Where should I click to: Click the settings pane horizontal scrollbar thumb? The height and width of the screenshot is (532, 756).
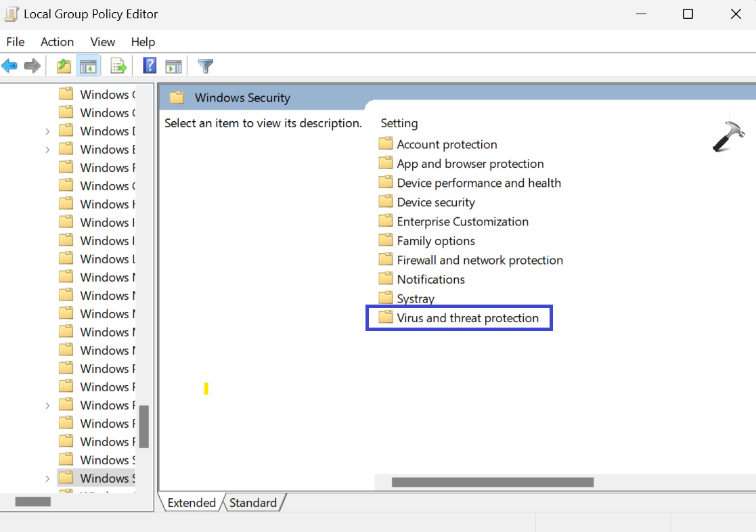coord(493,483)
